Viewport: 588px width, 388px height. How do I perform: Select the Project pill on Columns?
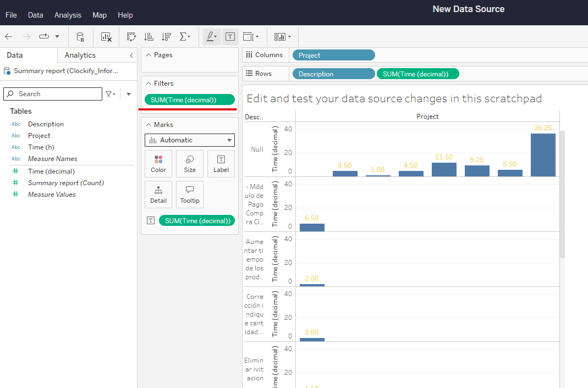pyautogui.click(x=333, y=55)
